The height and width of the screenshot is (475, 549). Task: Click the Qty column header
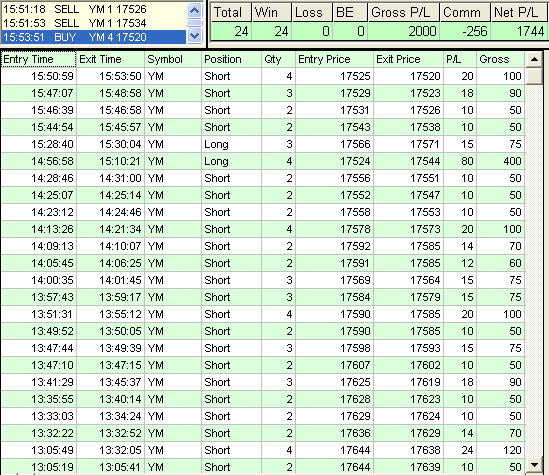[278, 59]
